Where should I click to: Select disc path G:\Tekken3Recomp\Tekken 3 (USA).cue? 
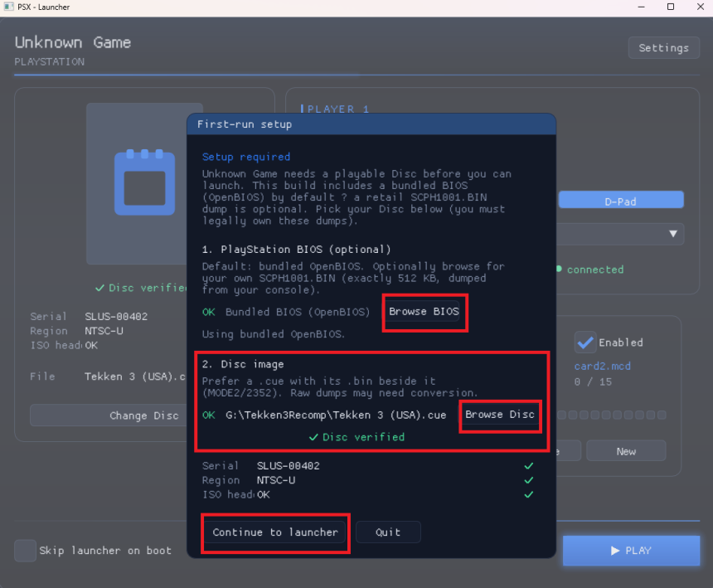[x=336, y=415]
